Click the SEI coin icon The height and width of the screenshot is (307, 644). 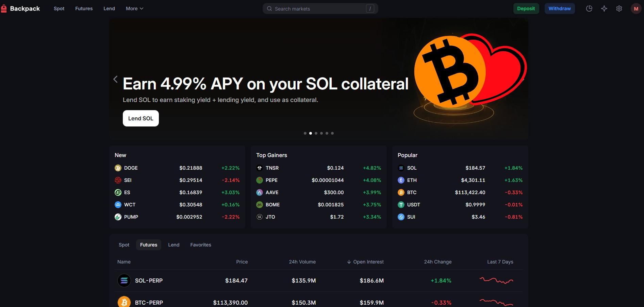click(x=118, y=180)
